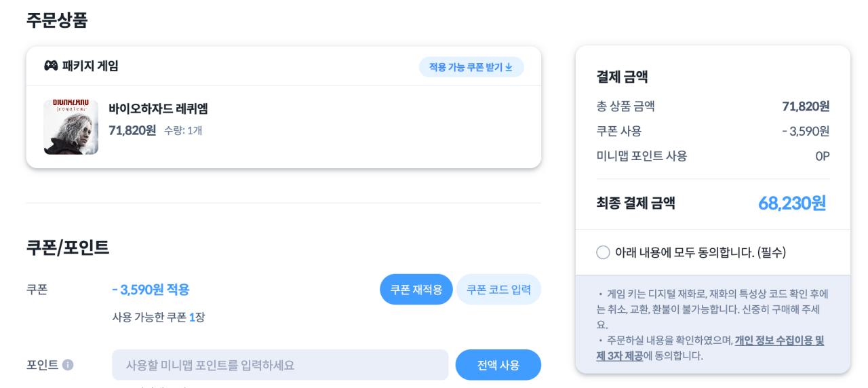This screenshot has width=868, height=388.
Task: Click the 패키지 게임 section header label
Action: click(x=90, y=66)
